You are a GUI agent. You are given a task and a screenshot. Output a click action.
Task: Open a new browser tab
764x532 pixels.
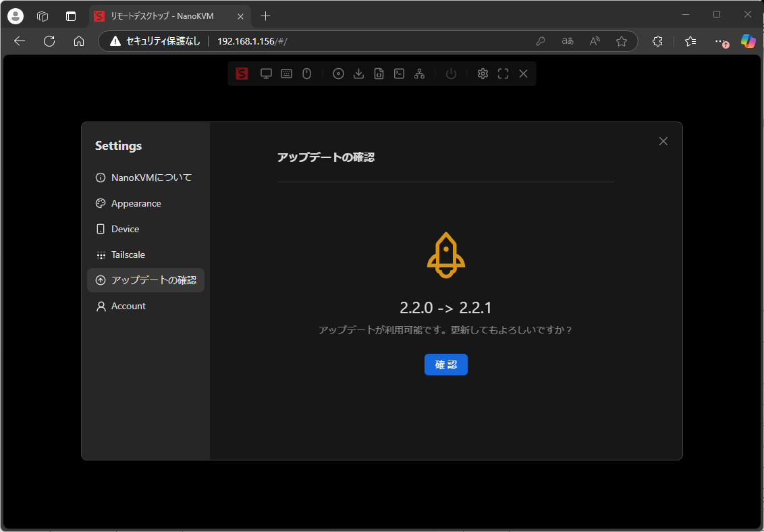coord(266,16)
